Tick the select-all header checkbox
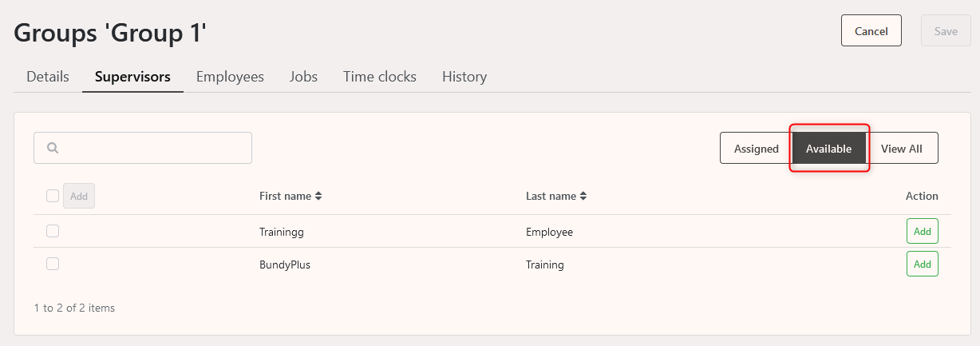The image size is (980, 346). pyautogui.click(x=53, y=196)
